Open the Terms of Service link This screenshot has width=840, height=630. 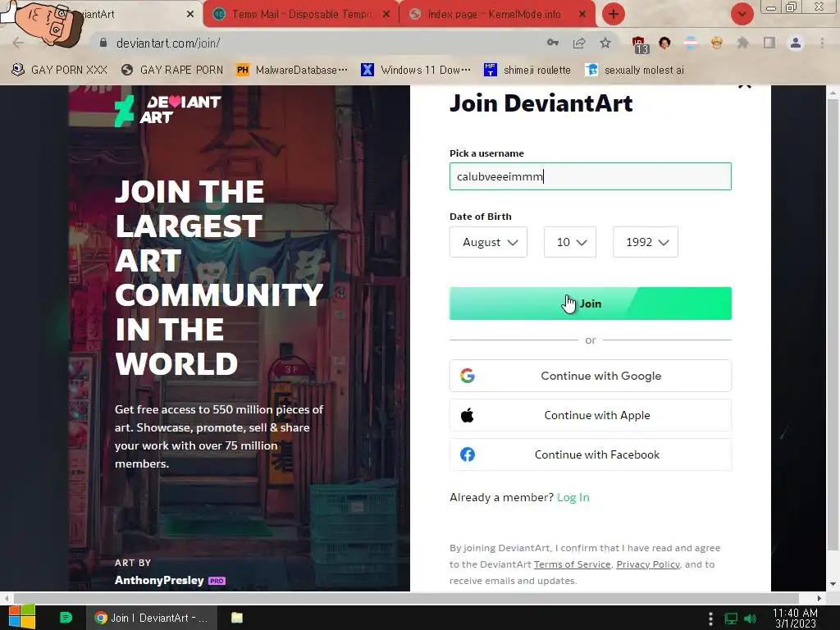[x=572, y=564]
